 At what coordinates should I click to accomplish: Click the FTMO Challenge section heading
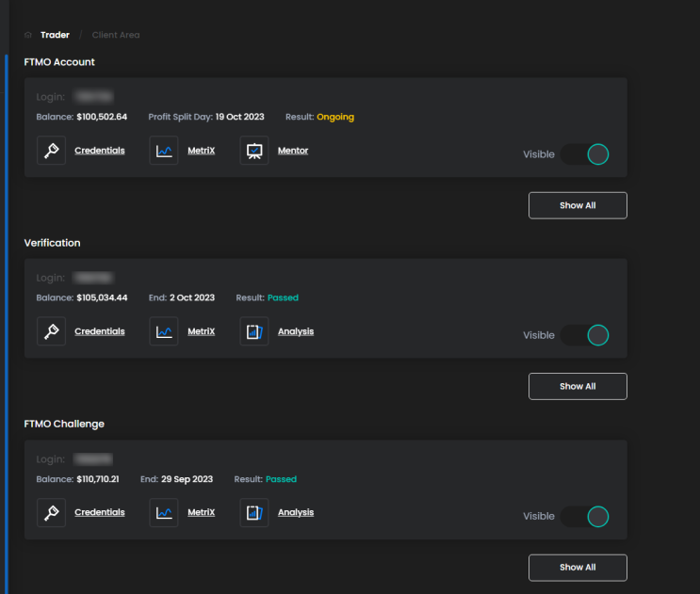[64, 425]
